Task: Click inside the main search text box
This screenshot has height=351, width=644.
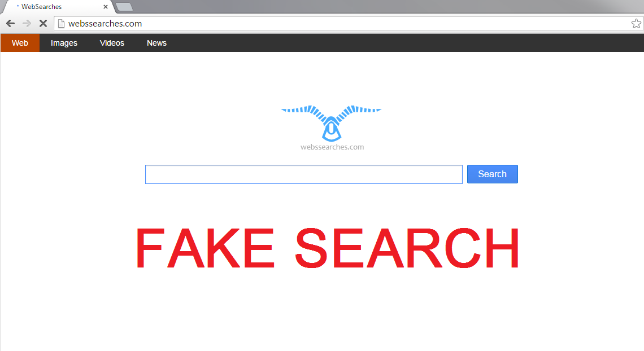Action: pyautogui.click(x=304, y=174)
